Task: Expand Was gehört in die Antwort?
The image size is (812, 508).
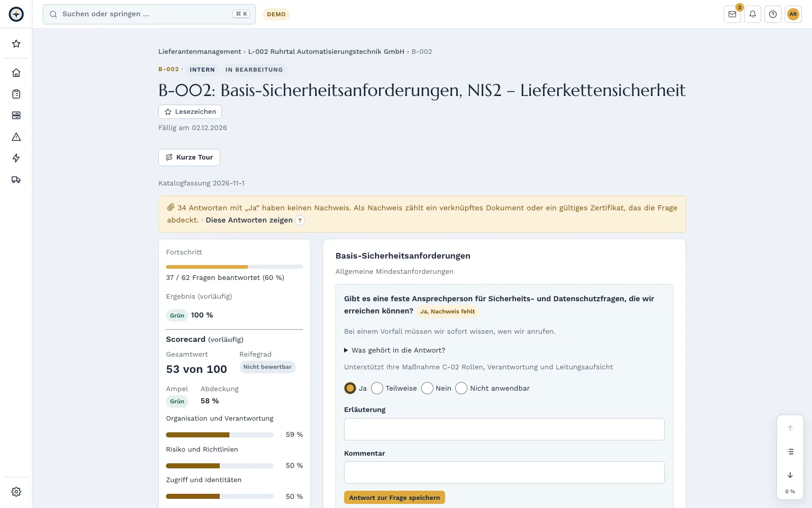Action: 395,350
